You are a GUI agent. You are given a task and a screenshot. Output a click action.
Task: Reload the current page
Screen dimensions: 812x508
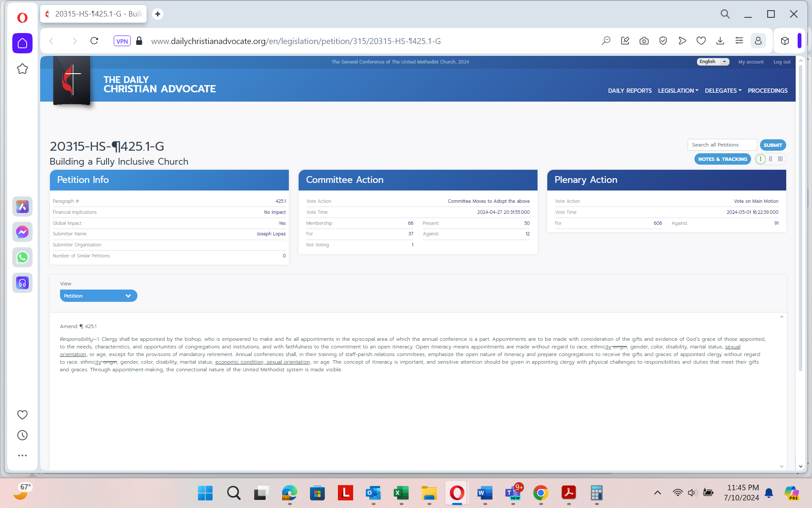pos(94,41)
